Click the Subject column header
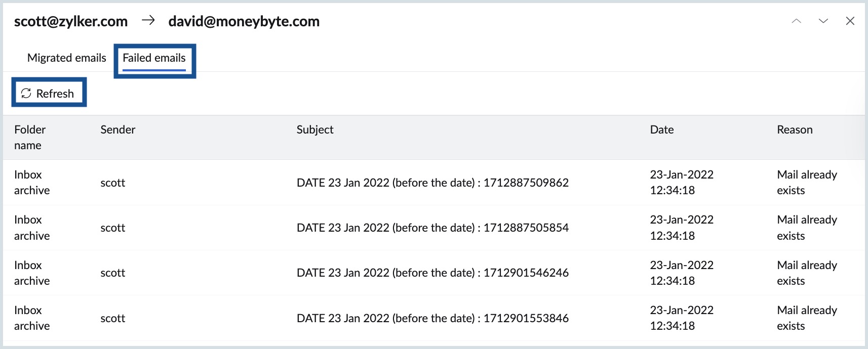This screenshot has height=349, width=868. click(314, 130)
